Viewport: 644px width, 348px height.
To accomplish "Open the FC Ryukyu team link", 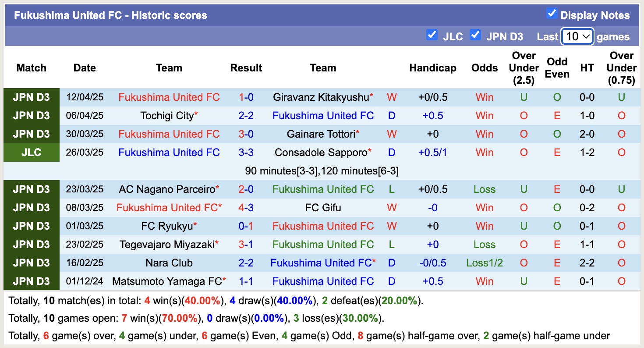I will coord(166,226).
